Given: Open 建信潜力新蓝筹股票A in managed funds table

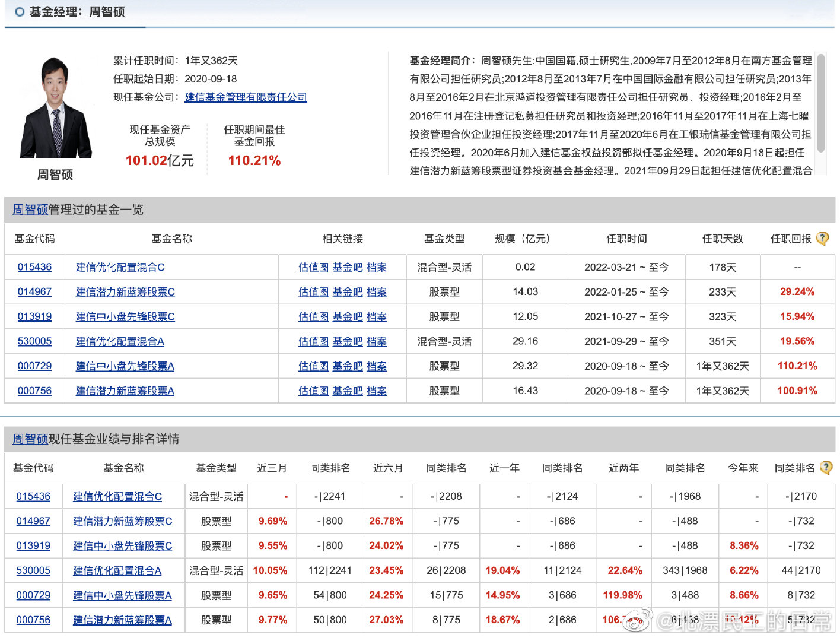Looking at the screenshot, I should pos(125,391).
